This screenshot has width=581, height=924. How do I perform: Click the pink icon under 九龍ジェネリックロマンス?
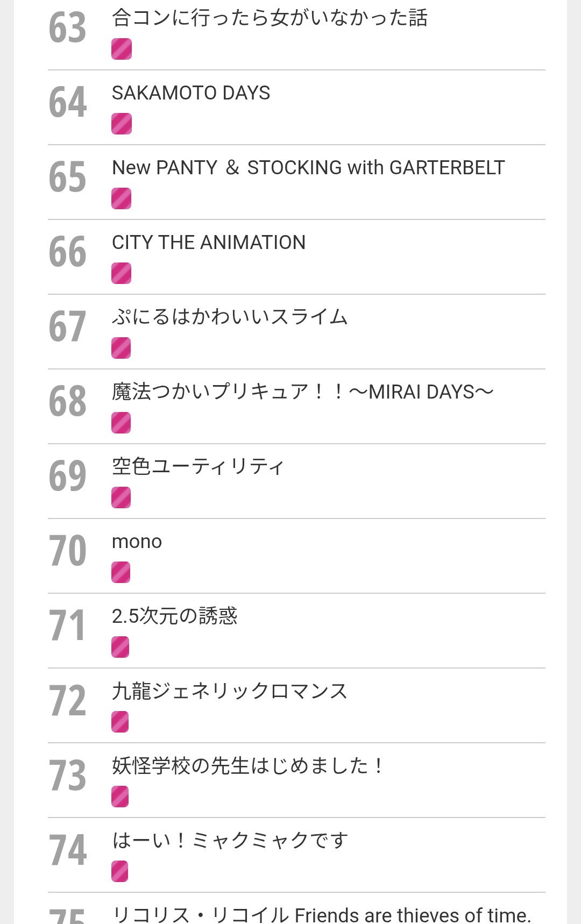coord(120,722)
